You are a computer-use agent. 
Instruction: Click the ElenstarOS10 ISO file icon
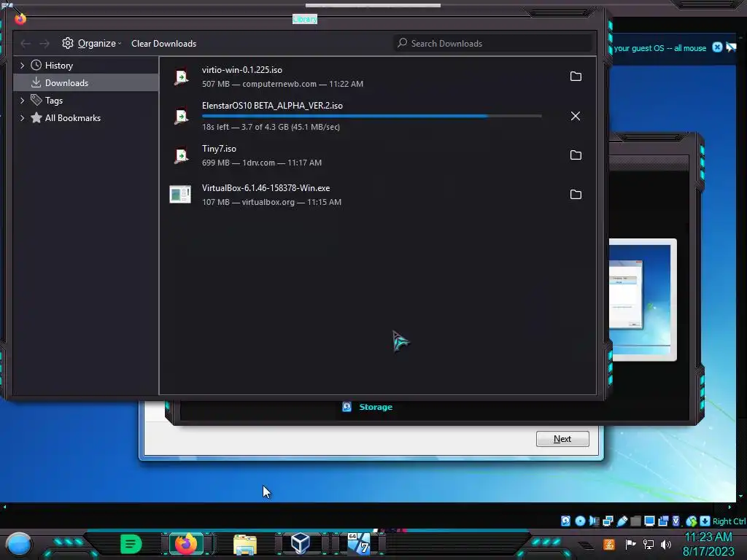coord(181,116)
